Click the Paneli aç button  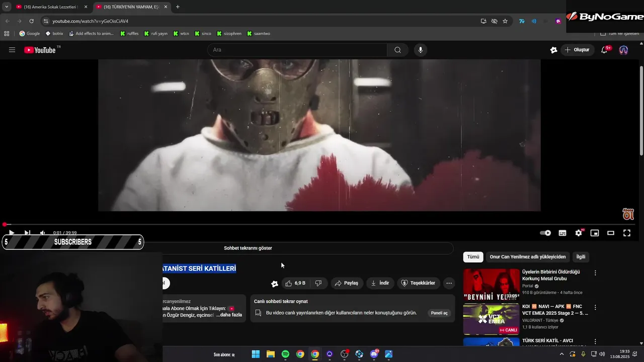(439, 313)
